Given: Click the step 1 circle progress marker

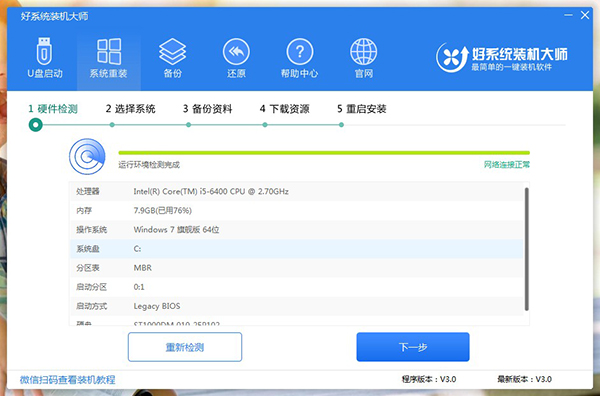Looking at the screenshot, I should coord(36,125).
